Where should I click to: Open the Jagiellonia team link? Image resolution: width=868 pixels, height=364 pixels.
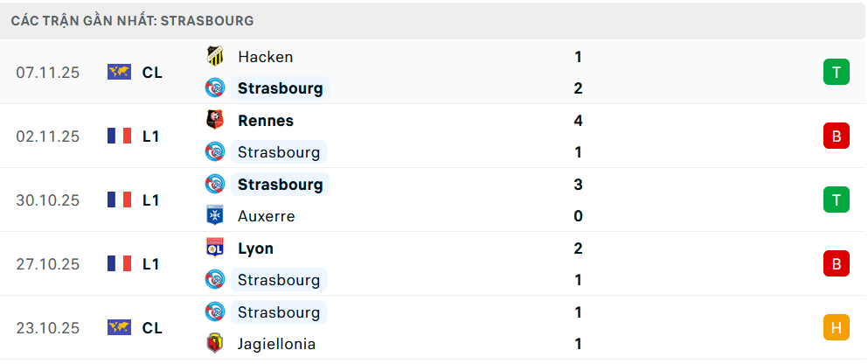pos(276,344)
